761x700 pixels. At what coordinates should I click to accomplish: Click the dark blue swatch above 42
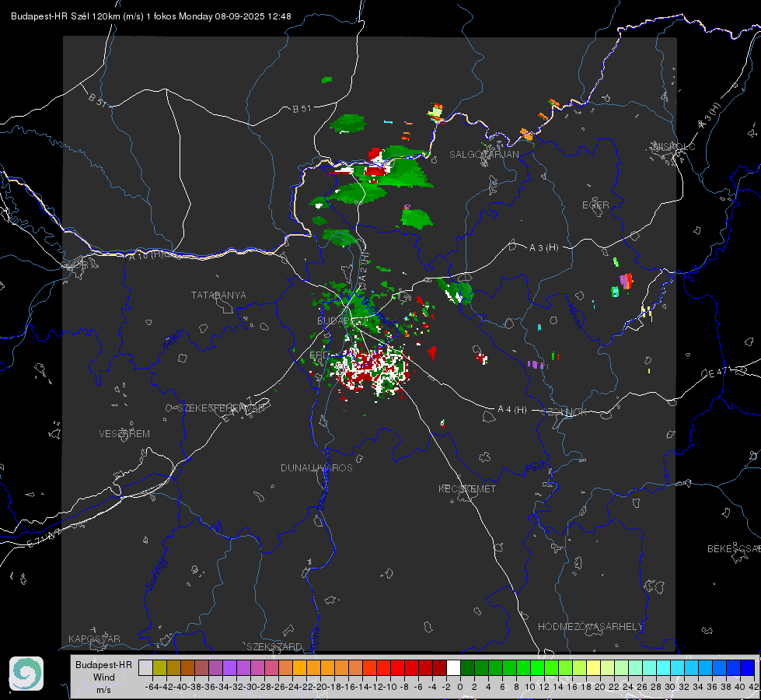pyautogui.click(x=748, y=667)
